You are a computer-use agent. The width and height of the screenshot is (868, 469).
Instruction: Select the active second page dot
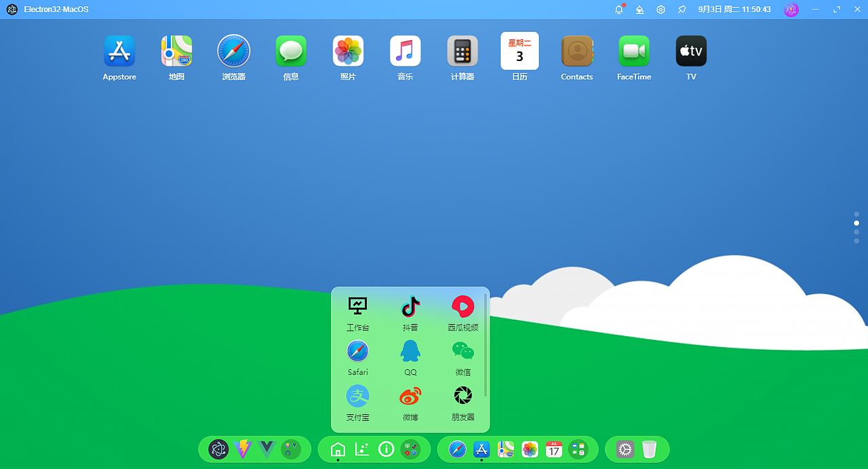tap(856, 223)
